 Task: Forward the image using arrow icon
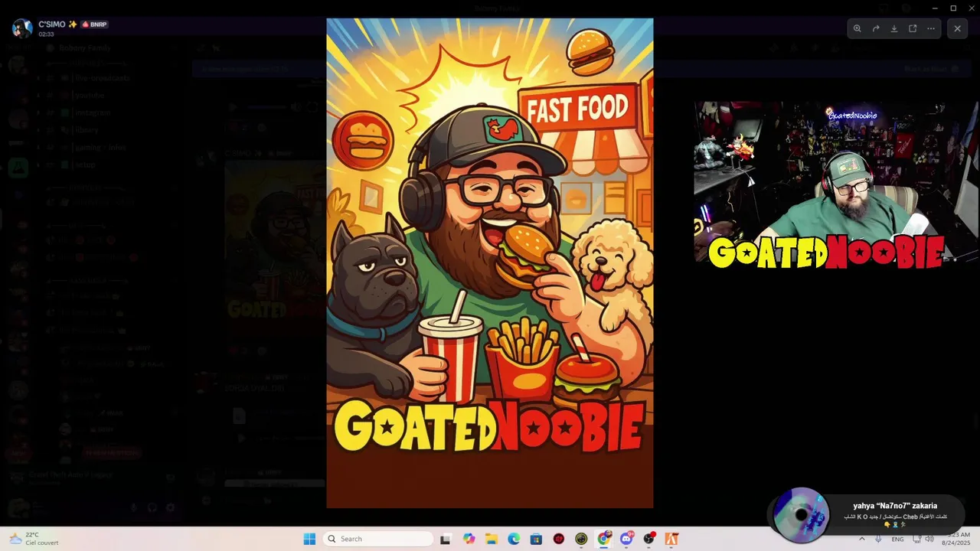point(876,28)
